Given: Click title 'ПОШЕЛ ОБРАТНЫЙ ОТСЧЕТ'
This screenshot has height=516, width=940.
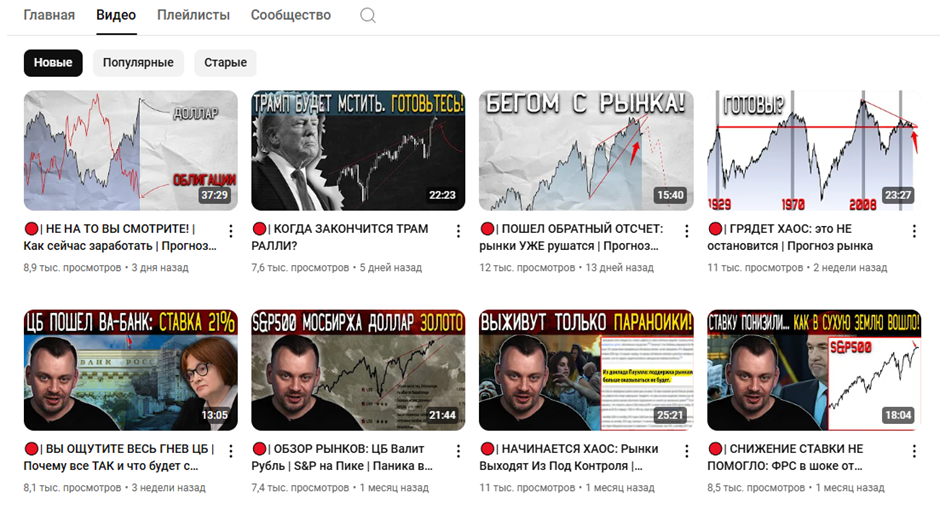Looking at the screenshot, I should [571, 237].
